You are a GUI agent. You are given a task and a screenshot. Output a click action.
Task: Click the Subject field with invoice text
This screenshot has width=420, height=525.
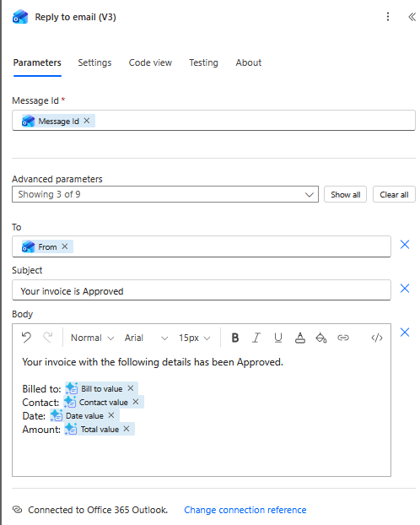pos(201,290)
